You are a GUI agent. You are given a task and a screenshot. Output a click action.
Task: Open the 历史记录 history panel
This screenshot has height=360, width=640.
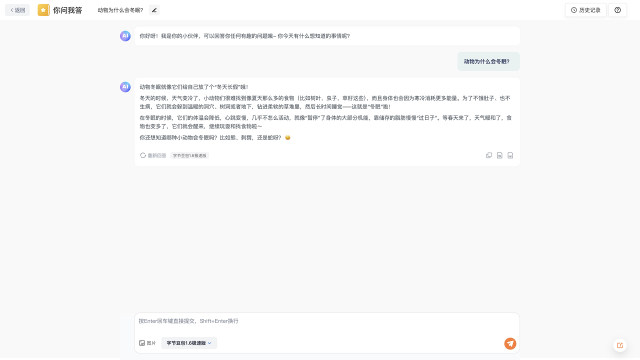(585, 10)
